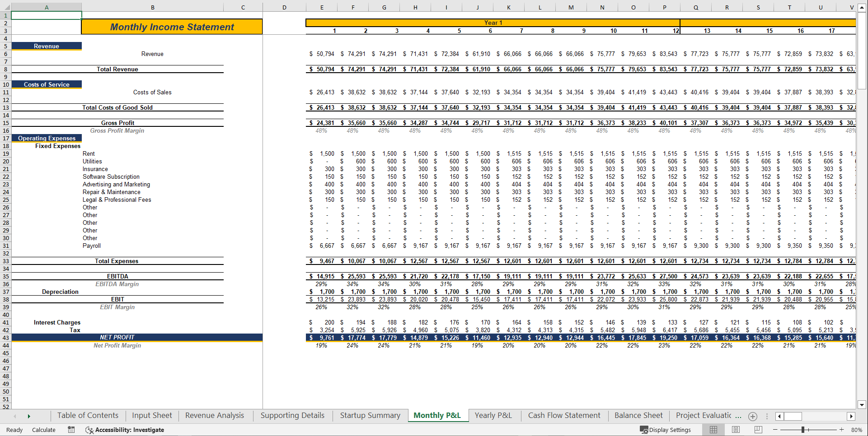Image resolution: width=868 pixels, height=436 pixels.
Task: Switch to the Yearly P&L tab
Action: tap(493, 415)
